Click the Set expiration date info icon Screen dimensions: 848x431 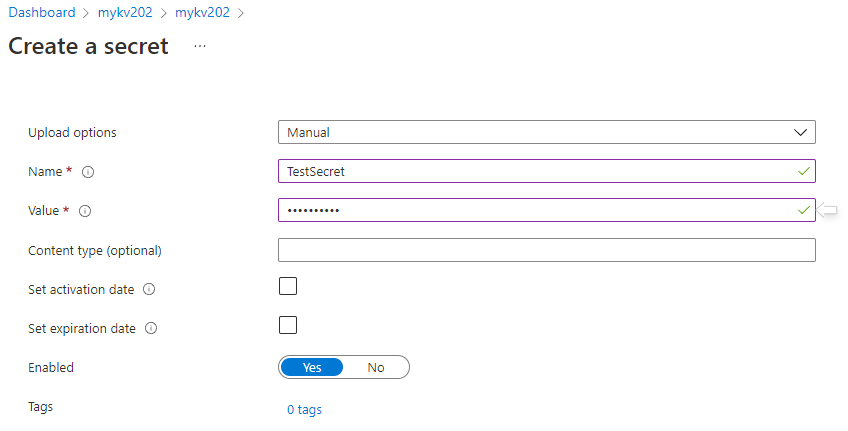point(151,328)
